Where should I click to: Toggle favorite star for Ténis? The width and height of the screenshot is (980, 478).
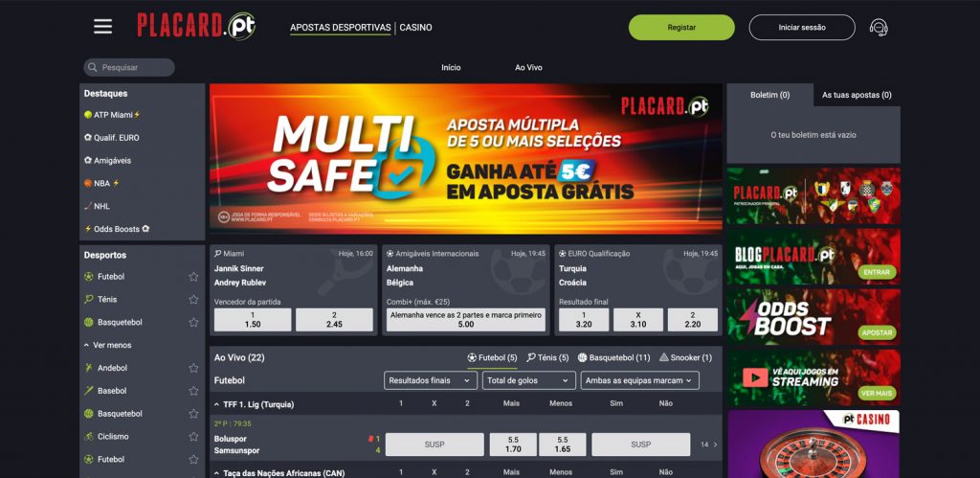(193, 299)
